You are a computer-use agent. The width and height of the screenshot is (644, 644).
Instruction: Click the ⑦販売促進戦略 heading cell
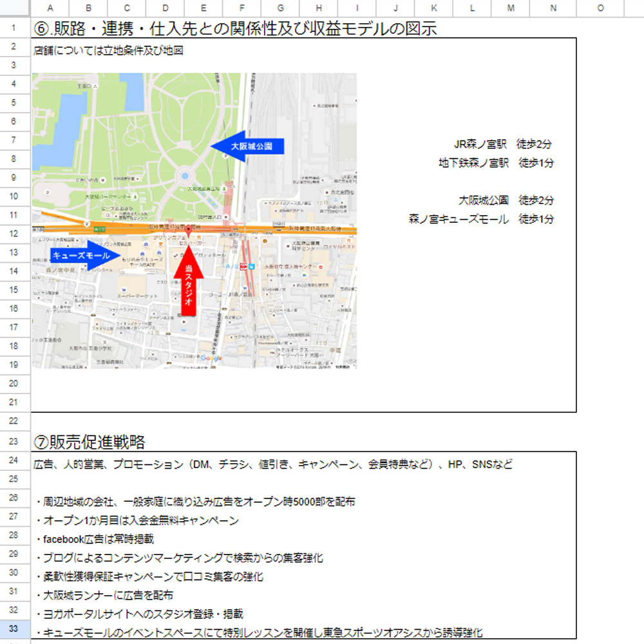point(89,442)
